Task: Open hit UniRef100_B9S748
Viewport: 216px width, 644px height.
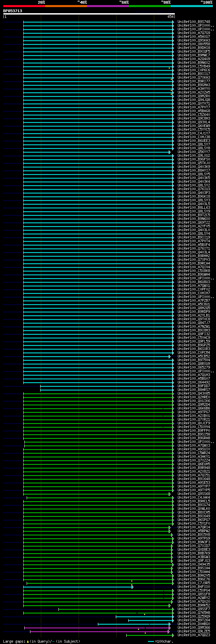Action: pyautogui.click(x=194, y=22)
